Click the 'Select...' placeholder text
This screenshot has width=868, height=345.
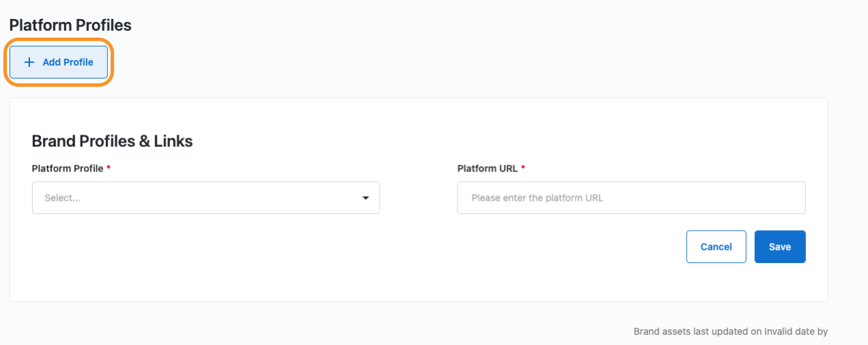pos(62,198)
